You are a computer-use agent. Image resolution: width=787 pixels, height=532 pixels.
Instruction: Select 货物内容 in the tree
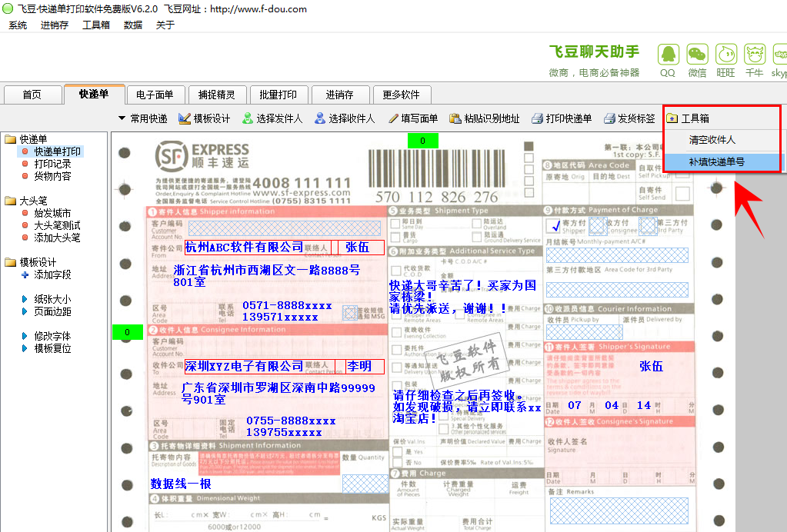(x=52, y=176)
